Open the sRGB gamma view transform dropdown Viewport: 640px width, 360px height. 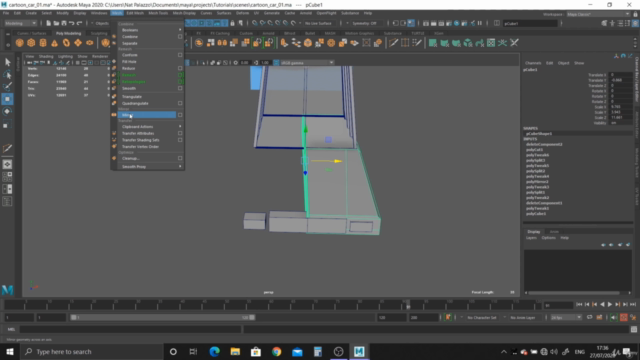[x=307, y=63]
